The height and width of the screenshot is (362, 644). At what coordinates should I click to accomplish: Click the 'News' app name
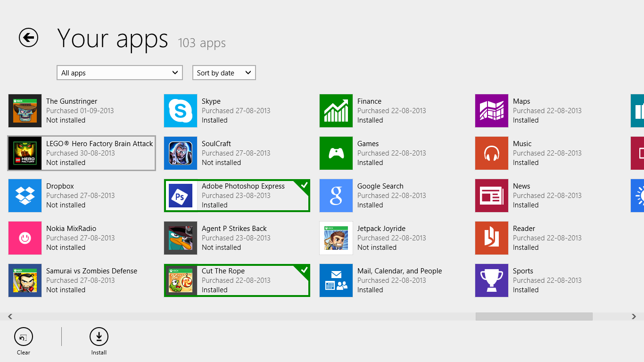click(521, 186)
